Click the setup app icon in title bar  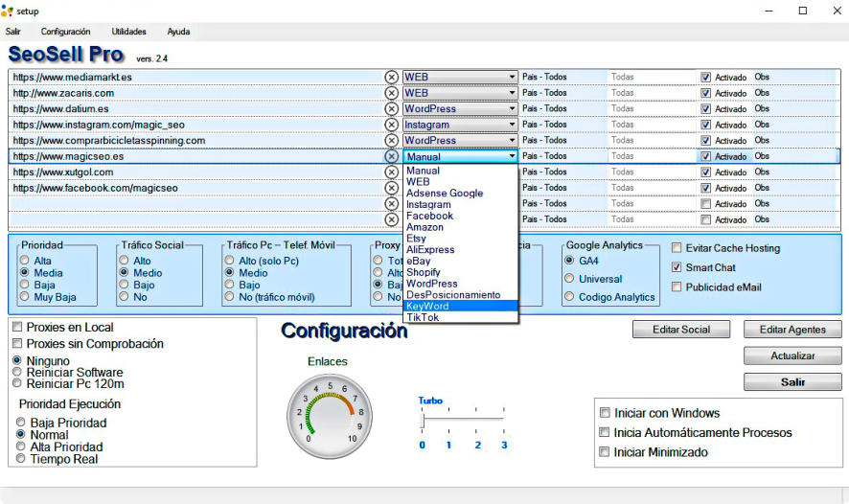7,11
